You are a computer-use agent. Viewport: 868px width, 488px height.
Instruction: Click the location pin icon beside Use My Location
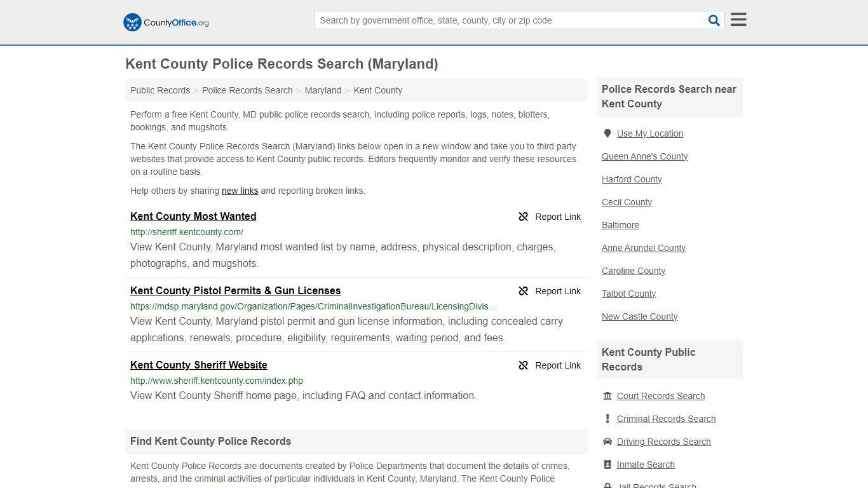tap(607, 133)
